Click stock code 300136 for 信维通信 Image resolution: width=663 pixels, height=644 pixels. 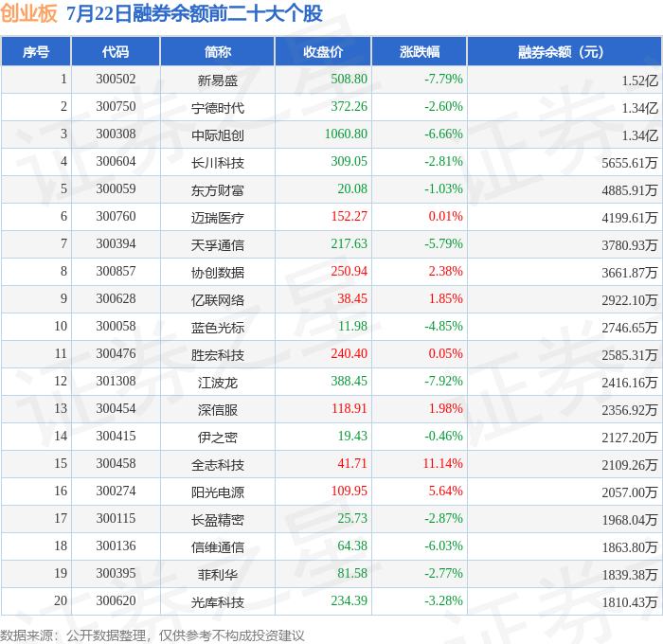(x=116, y=546)
